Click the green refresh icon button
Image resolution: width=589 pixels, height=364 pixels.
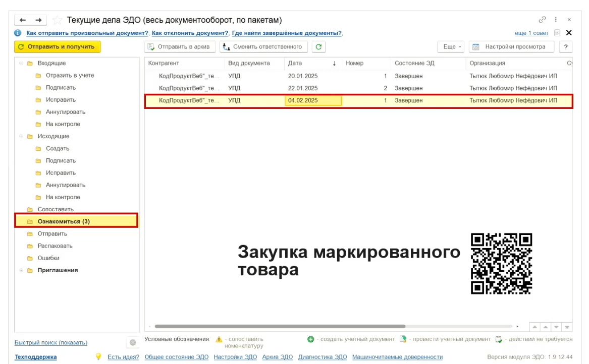point(318,47)
